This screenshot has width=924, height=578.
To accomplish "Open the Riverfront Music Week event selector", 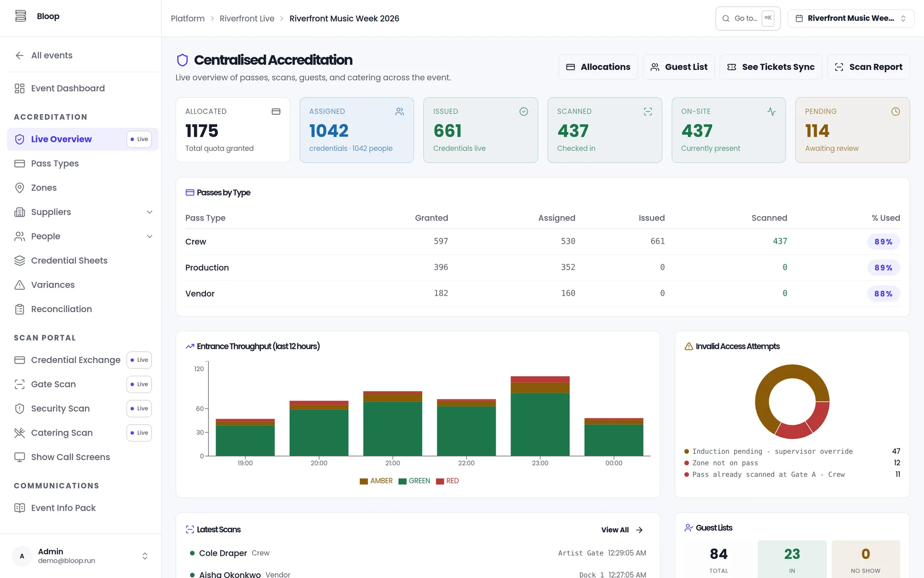I will point(851,18).
